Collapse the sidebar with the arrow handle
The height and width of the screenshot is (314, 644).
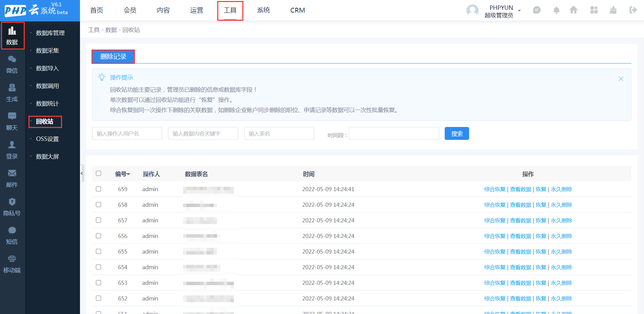pos(82,173)
